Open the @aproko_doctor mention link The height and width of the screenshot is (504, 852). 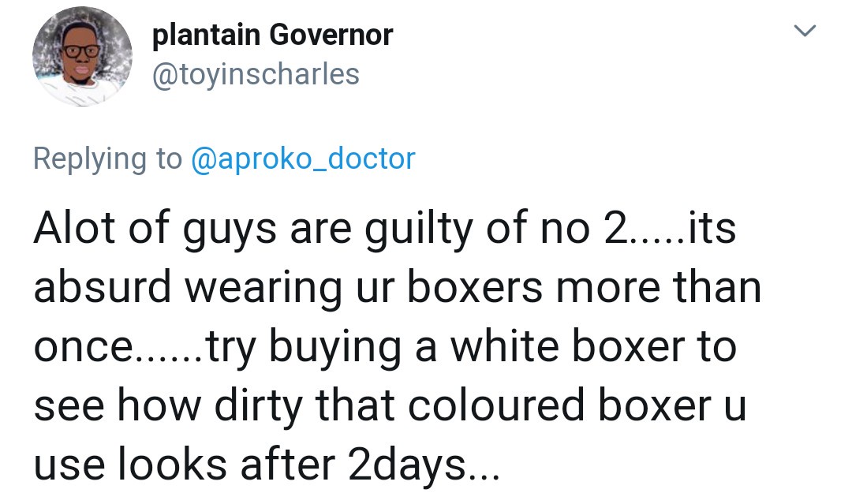pyautogui.click(x=302, y=159)
